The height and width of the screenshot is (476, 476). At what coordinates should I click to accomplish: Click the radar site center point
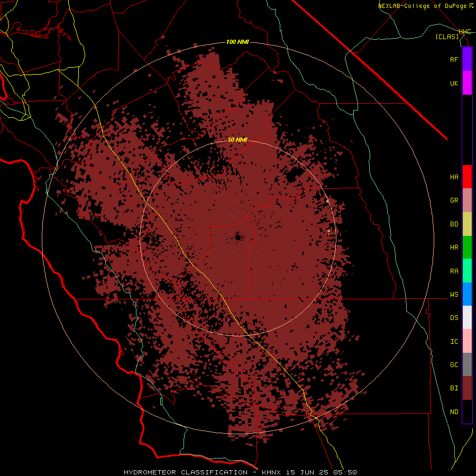(x=238, y=236)
